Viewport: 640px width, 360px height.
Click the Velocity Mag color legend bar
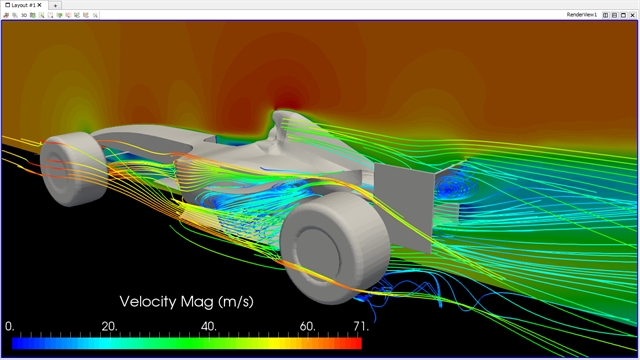187,343
